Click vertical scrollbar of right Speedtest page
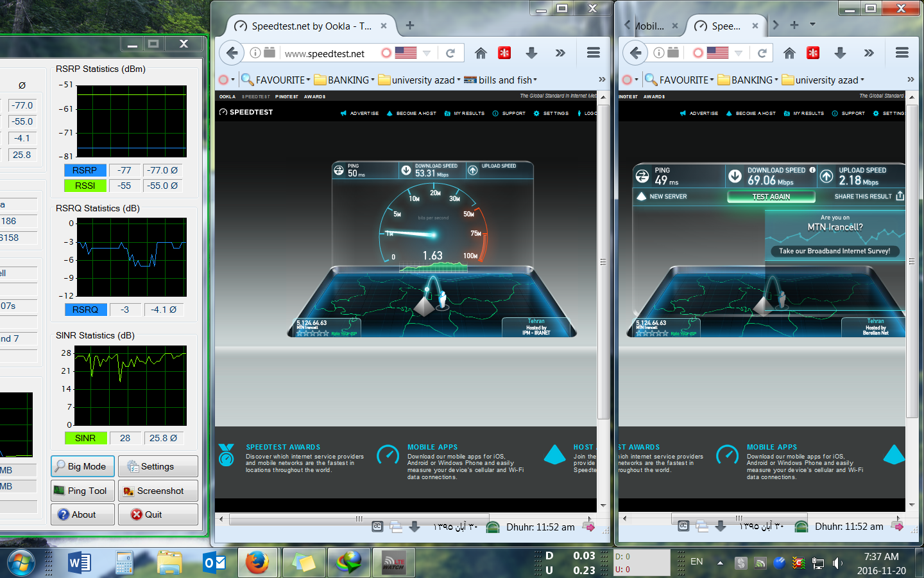 pos(912,261)
